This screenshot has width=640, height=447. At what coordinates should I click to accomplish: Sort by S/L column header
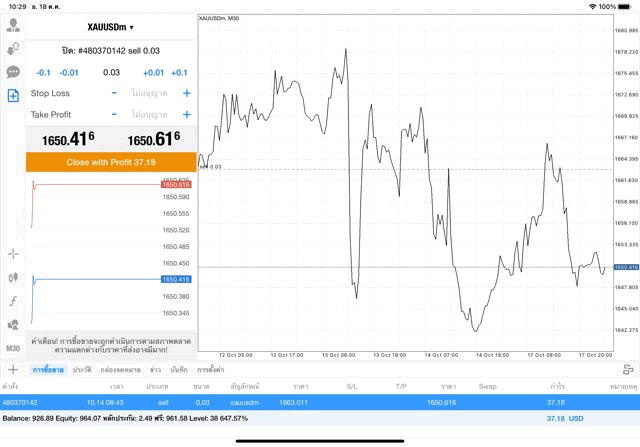coord(352,386)
